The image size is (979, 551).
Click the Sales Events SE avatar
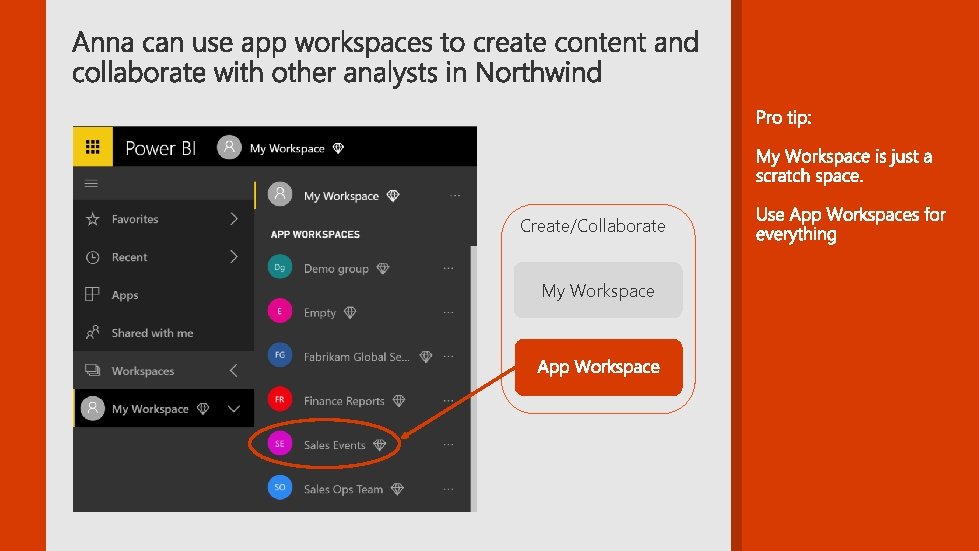pos(280,444)
